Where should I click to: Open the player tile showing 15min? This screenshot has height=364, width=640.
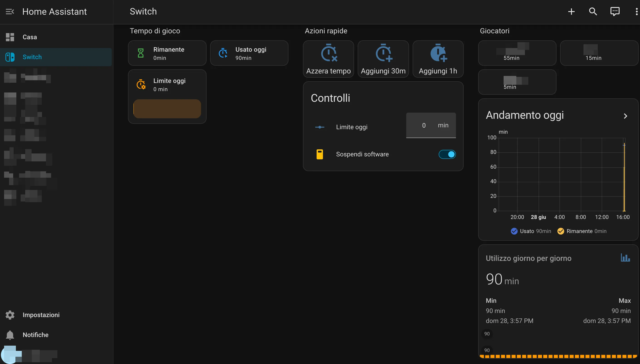click(599, 53)
